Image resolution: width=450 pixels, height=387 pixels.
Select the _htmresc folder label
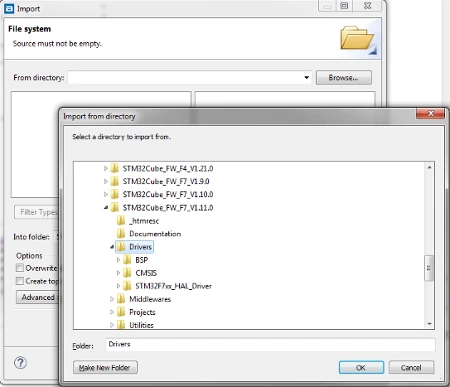click(144, 221)
